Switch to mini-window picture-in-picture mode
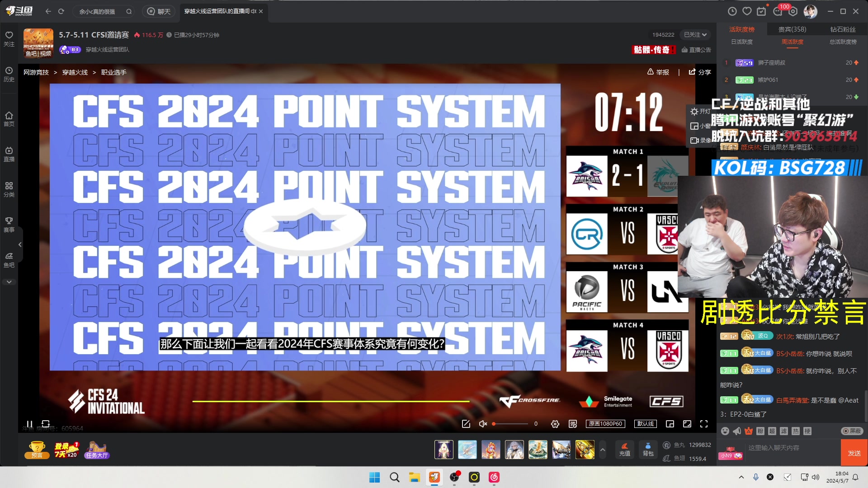 tap(670, 424)
